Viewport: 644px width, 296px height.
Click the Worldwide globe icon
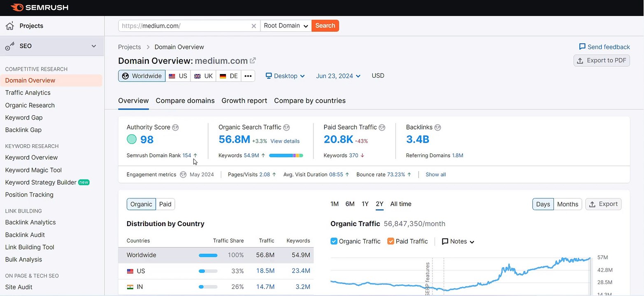[126, 76]
